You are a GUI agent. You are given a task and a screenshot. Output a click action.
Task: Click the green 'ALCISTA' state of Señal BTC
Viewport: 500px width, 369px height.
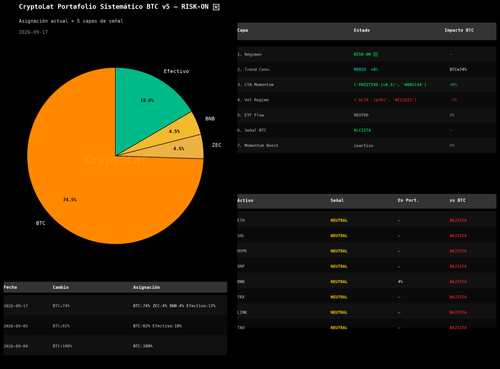pos(362,130)
